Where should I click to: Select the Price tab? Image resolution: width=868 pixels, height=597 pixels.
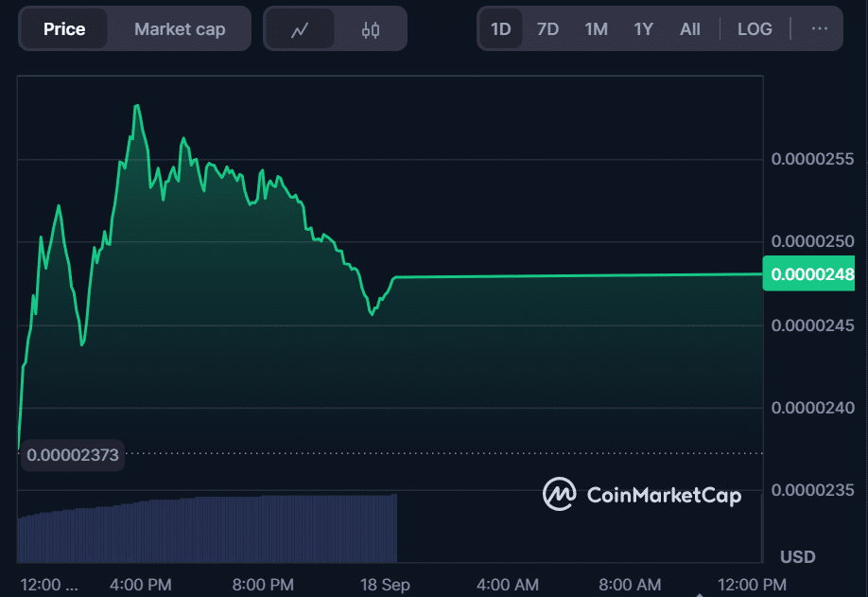(63, 29)
